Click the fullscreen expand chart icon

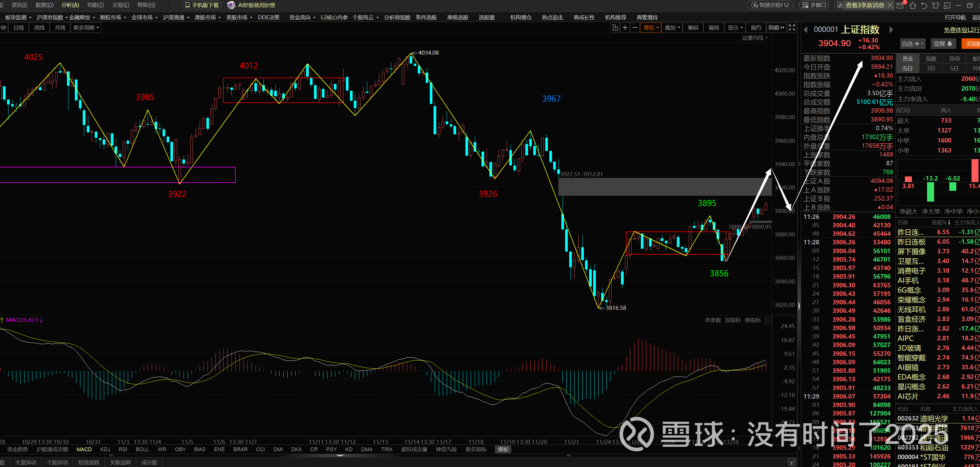(x=792, y=28)
